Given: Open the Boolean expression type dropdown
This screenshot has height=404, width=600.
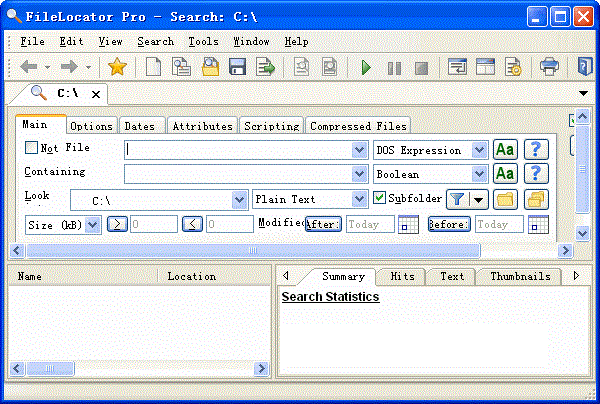Looking at the screenshot, I should pos(479,174).
